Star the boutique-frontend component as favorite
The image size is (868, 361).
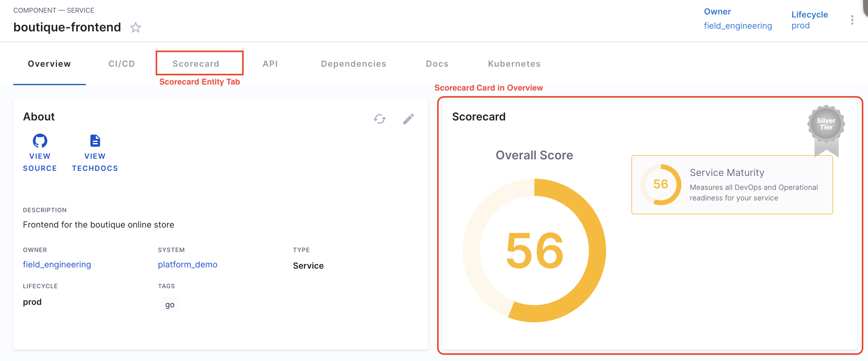135,27
